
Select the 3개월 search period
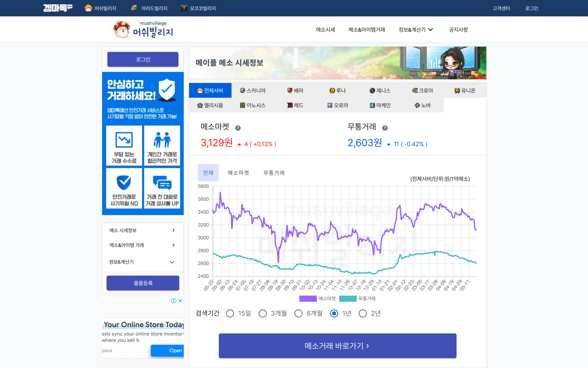click(x=263, y=313)
